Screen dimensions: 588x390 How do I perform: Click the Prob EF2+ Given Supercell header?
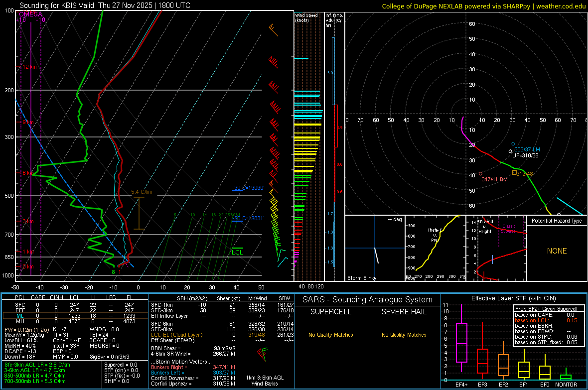[546, 309]
